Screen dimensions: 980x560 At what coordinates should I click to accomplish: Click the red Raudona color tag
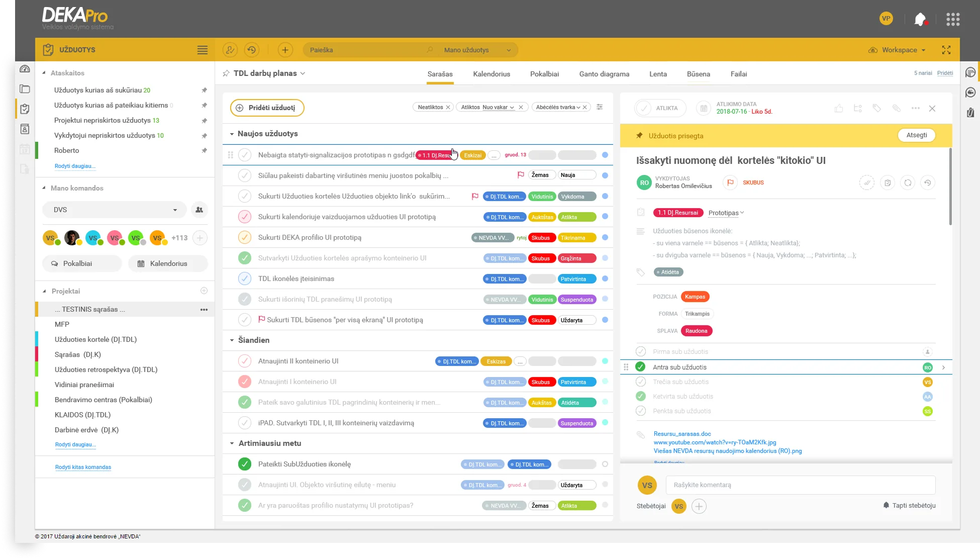click(697, 331)
